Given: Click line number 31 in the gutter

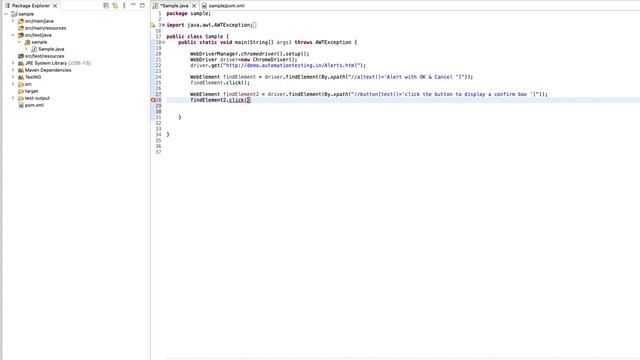Looking at the screenshot, I should coord(158,117).
